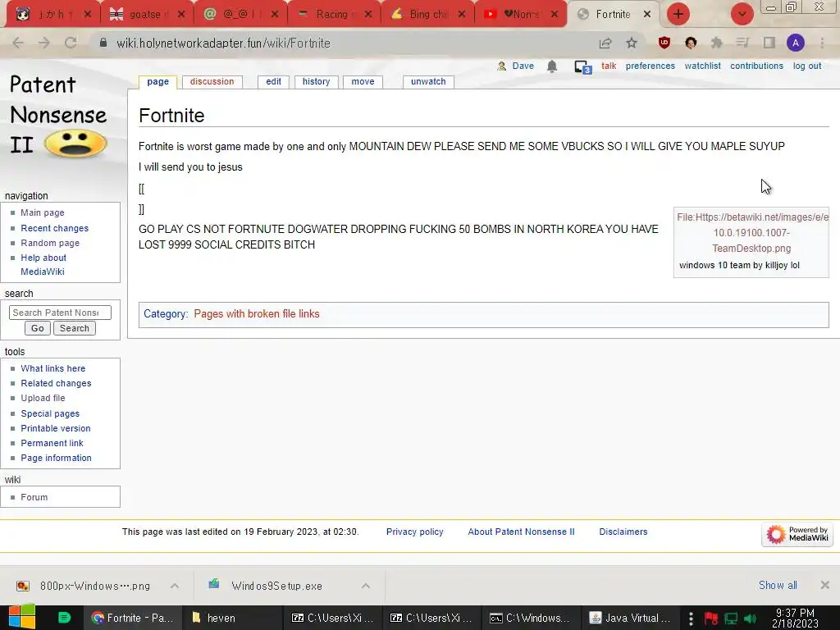Open Special pages
This screenshot has width=840, height=630.
[50, 413]
